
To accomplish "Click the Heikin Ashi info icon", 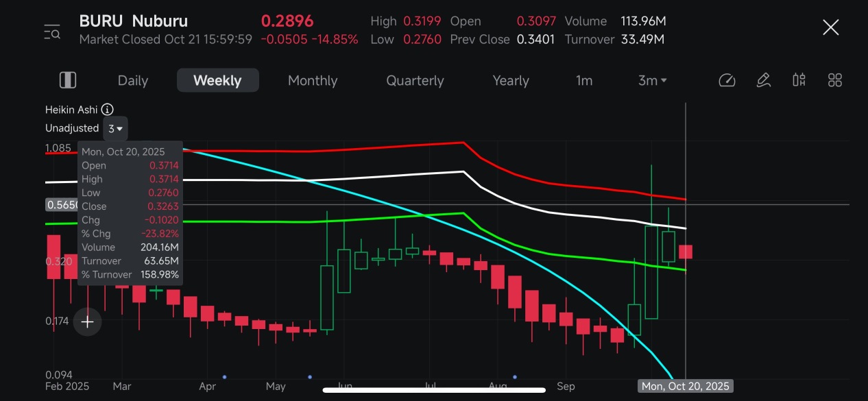I will tap(108, 110).
